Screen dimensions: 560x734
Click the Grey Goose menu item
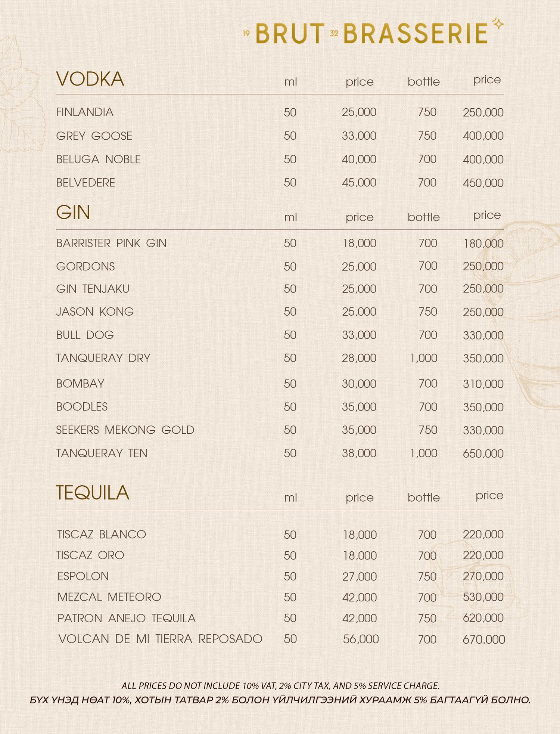(x=94, y=136)
